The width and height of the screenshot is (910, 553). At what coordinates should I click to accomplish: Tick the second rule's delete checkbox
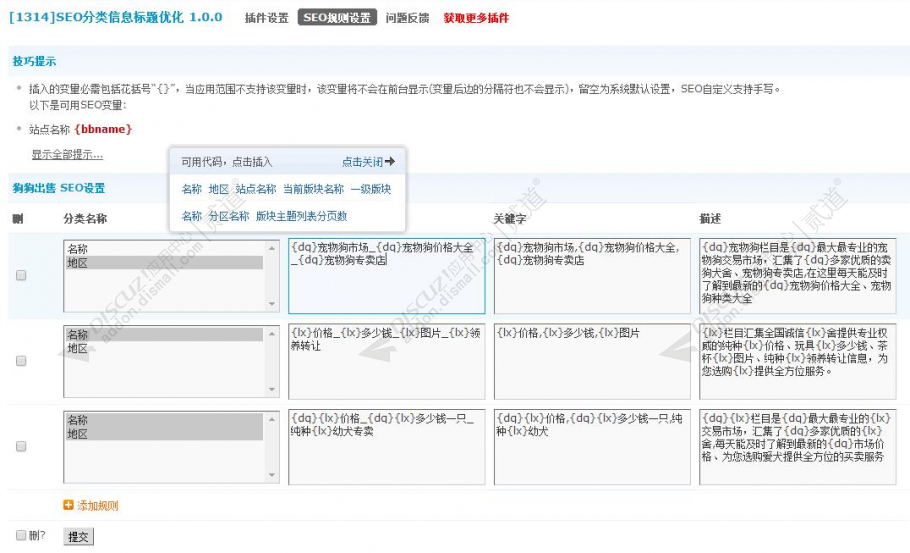click(x=21, y=361)
